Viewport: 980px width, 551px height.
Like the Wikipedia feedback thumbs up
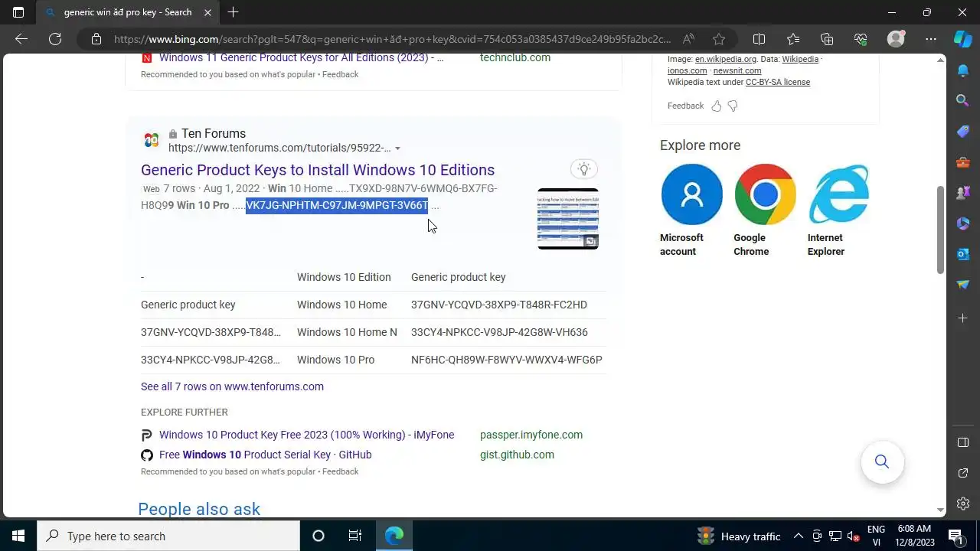tap(717, 106)
